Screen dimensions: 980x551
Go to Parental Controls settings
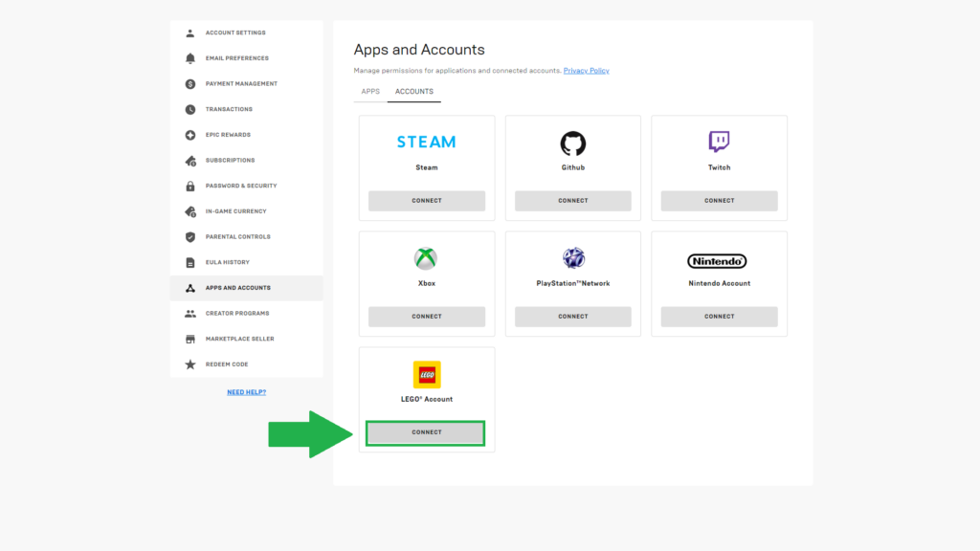pyautogui.click(x=237, y=237)
